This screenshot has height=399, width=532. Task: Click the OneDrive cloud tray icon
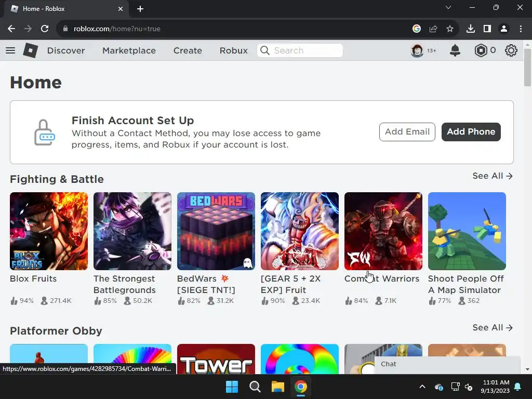(x=438, y=387)
